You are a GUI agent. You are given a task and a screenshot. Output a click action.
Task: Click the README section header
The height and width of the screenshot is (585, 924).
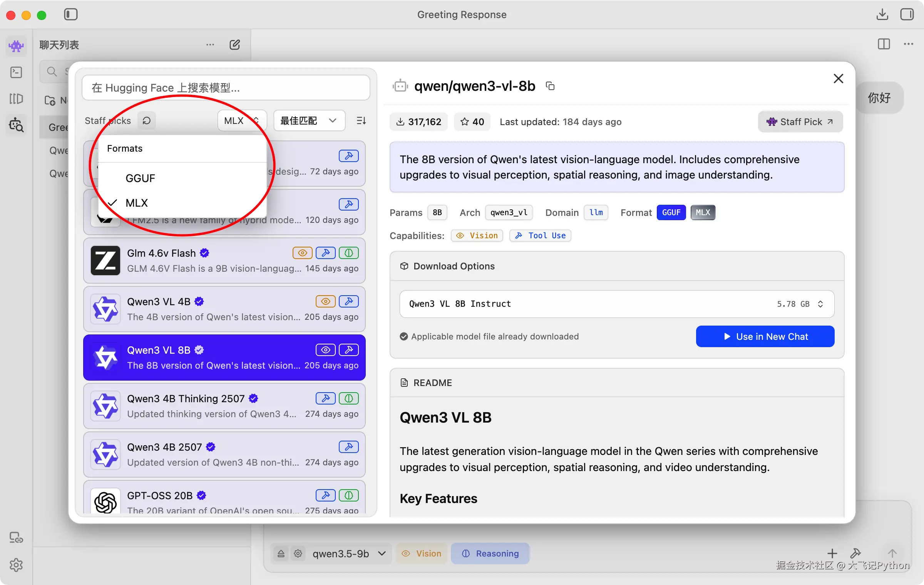(x=617, y=383)
